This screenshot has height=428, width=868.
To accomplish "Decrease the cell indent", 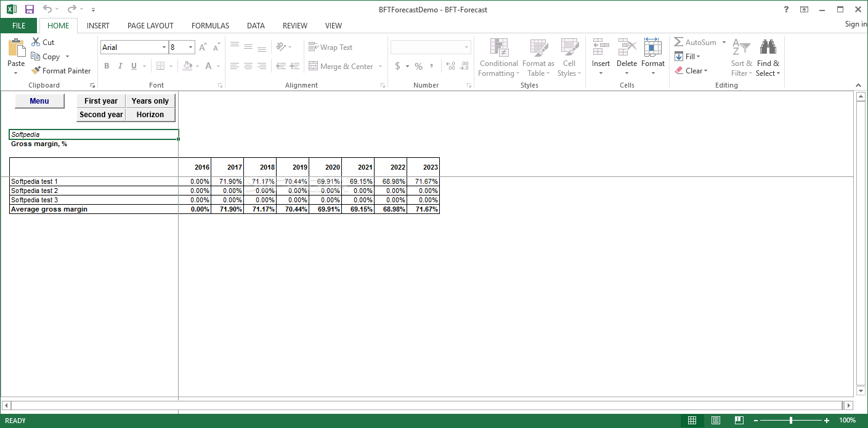I will point(281,66).
